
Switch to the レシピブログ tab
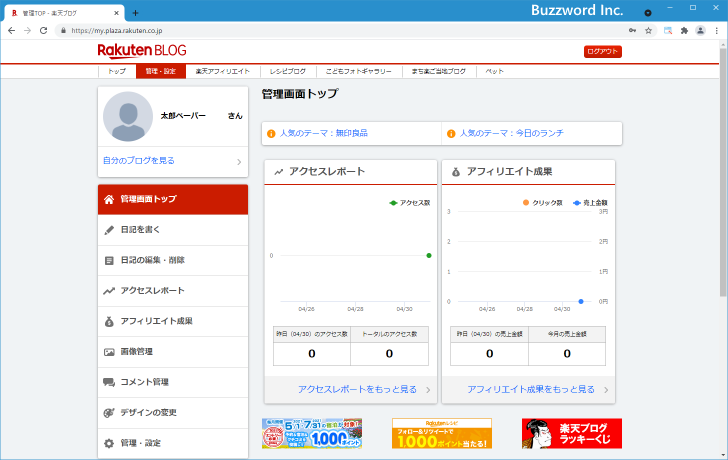tap(288, 71)
